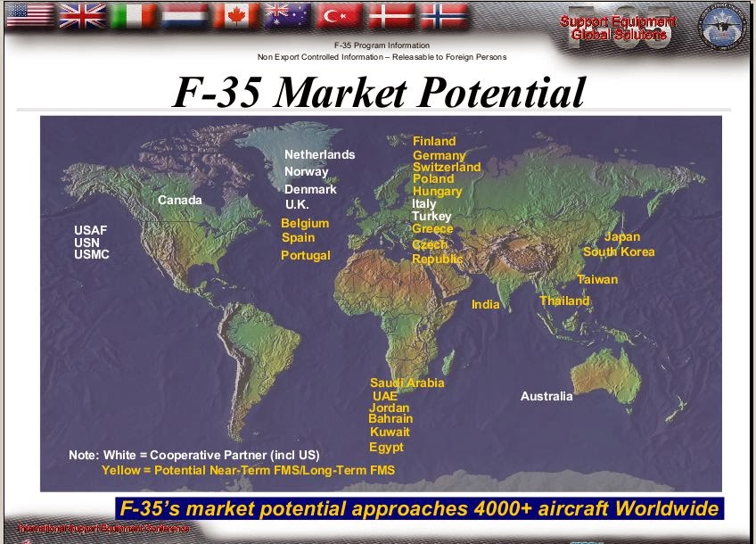Select the F-35 Market Potential title
756x544 pixels.
point(378,93)
